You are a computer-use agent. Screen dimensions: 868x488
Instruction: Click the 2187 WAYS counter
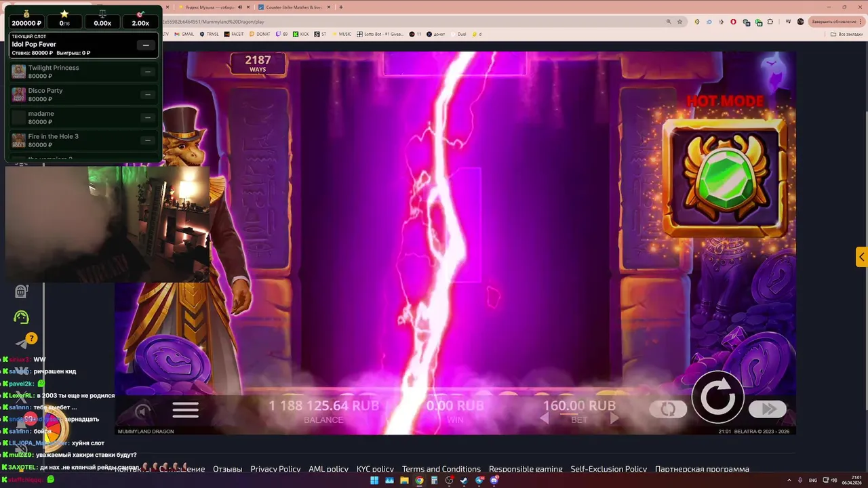pyautogui.click(x=258, y=63)
